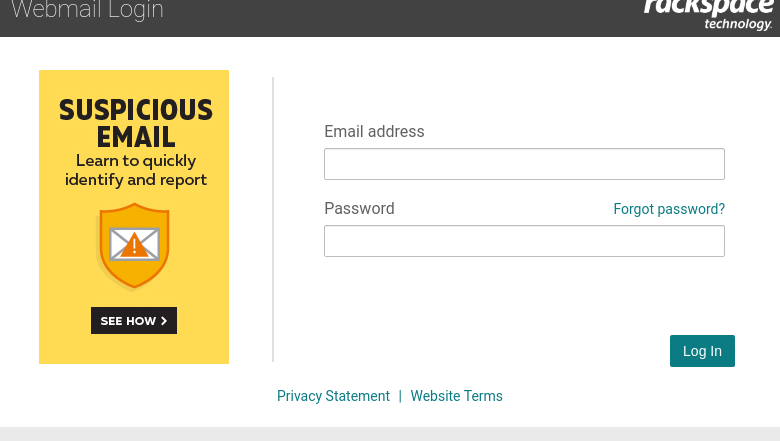The height and width of the screenshot is (441, 780).
Task: Open the Website Terms link
Action: coord(457,396)
